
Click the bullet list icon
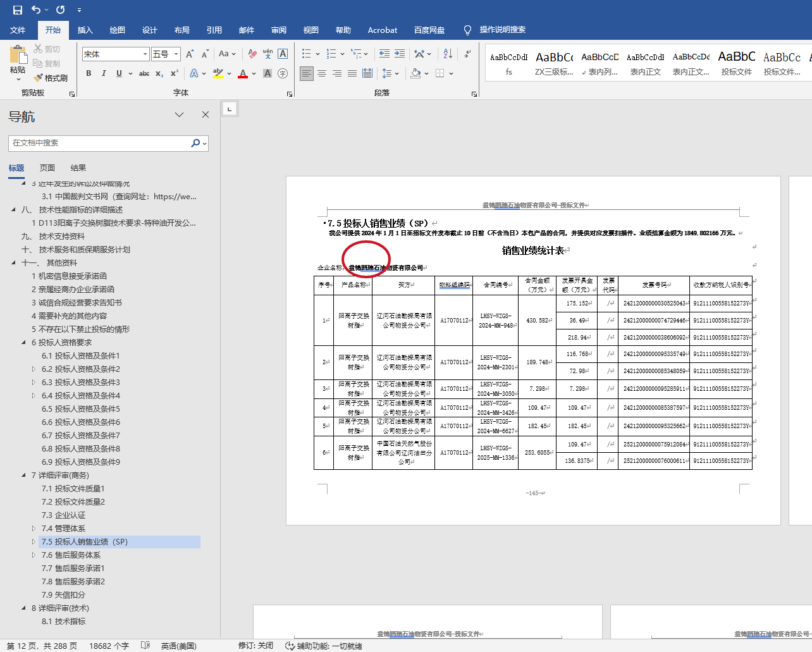(x=306, y=54)
